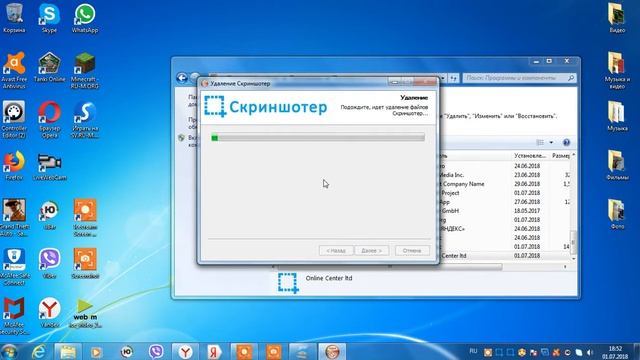This screenshot has height=360, width=640.
Task: Click the UBar desktop shortcut
Action: [x=49, y=215]
